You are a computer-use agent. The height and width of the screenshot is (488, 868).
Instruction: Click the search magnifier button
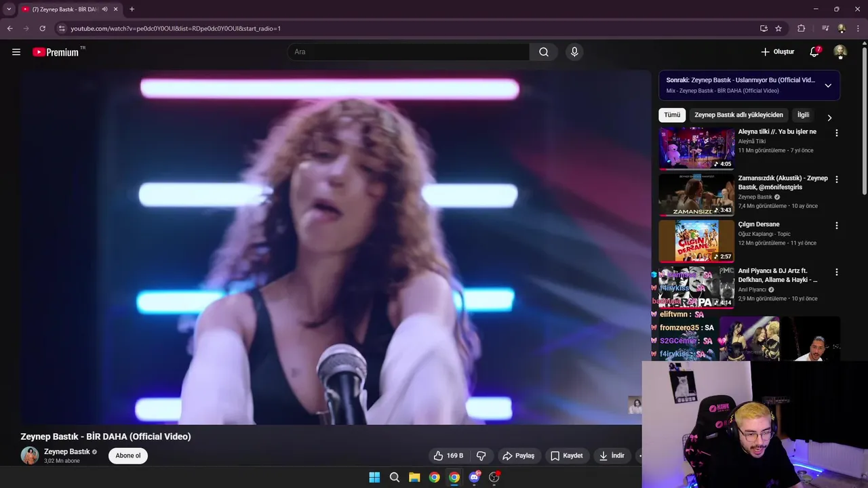point(544,52)
